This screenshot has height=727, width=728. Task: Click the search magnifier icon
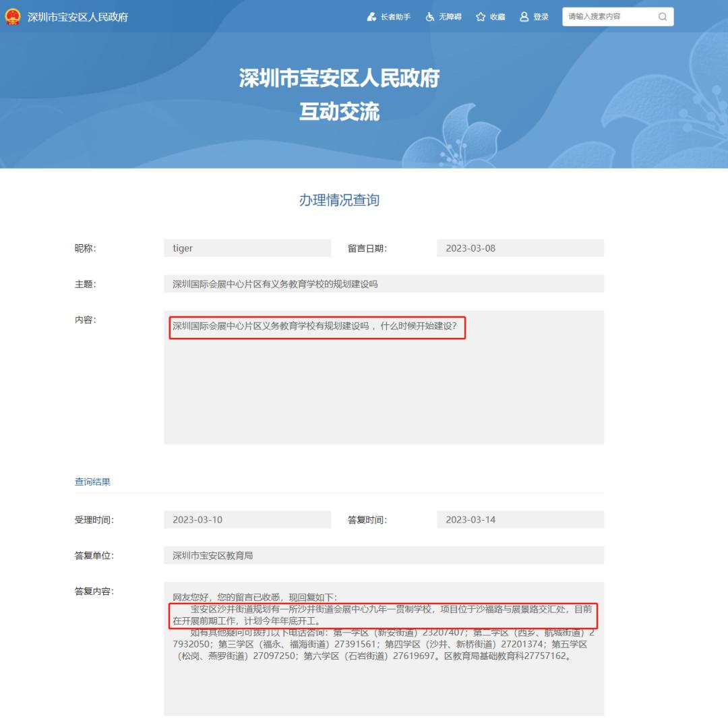pyautogui.click(x=663, y=16)
